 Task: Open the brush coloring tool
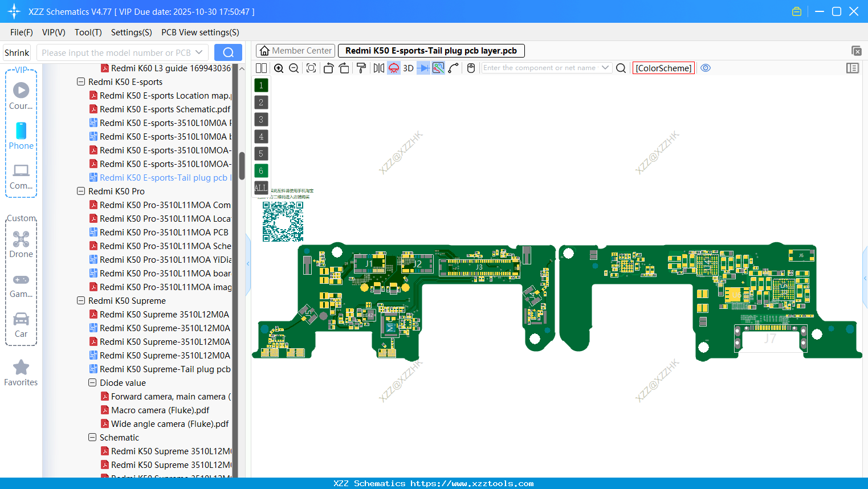click(x=361, y=68)
